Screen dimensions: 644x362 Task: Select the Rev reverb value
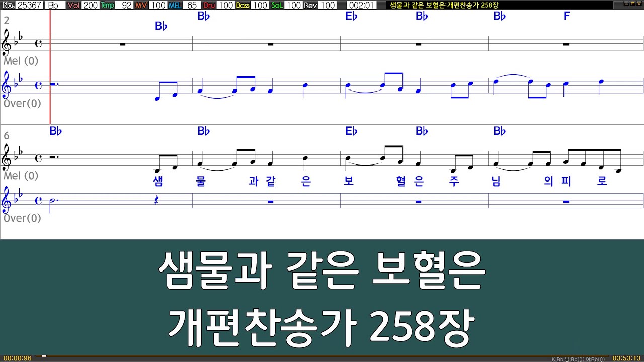327,5
